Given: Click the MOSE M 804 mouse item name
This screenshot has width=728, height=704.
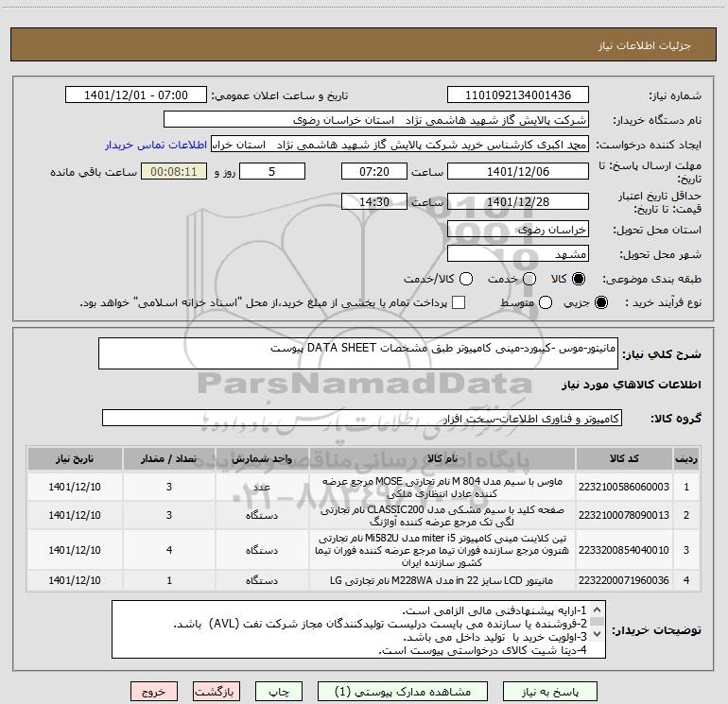Looking at the screenshot, I should coord(442,488).
